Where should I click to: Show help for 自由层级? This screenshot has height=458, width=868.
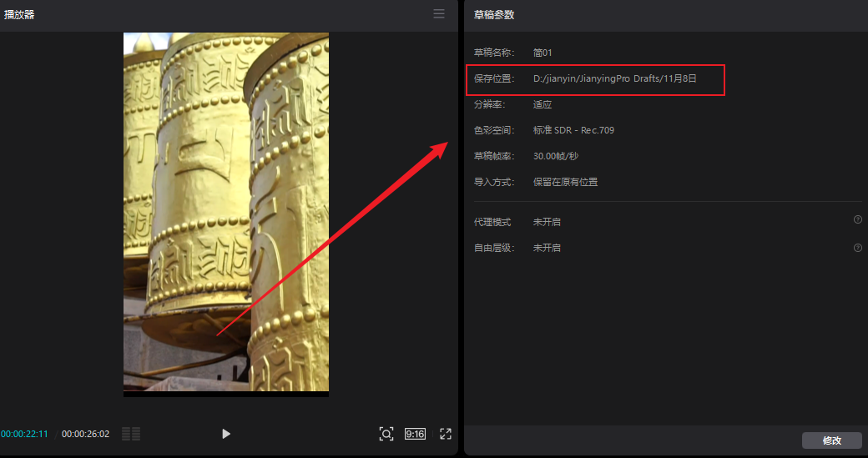[858, 247]
